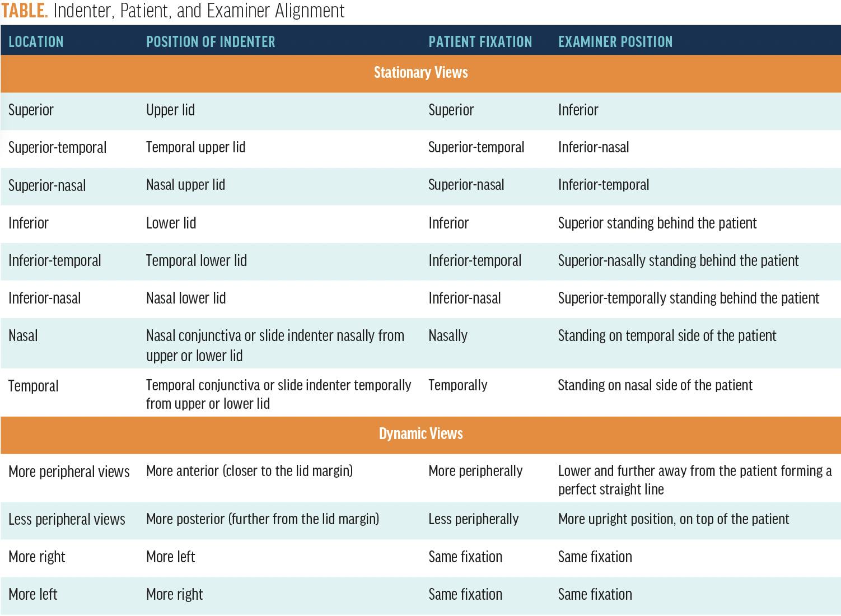Viewport: 841px width, 616px height.
Task: Click the POSITION OF INDENTER column header
Action: pyautogui.click(x=211, y=42)
